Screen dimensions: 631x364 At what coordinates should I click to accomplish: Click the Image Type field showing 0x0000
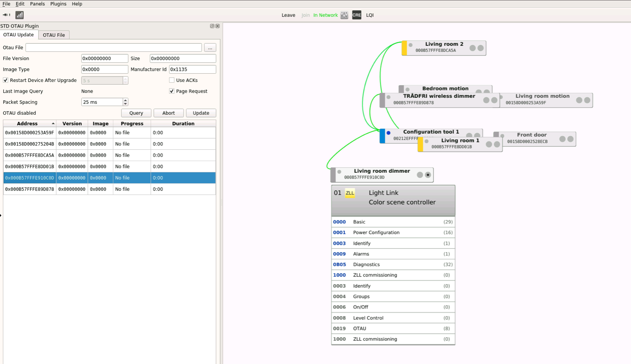point(105,70)
